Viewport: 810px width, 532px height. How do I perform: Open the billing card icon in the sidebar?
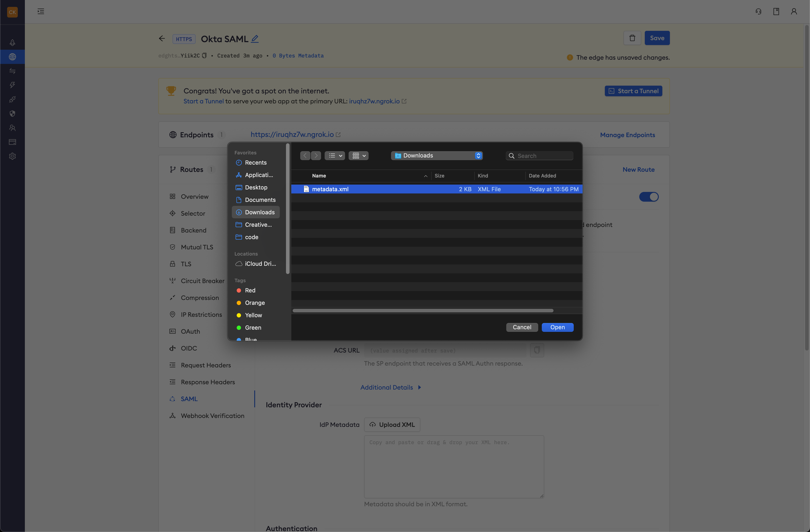[12, 142]
